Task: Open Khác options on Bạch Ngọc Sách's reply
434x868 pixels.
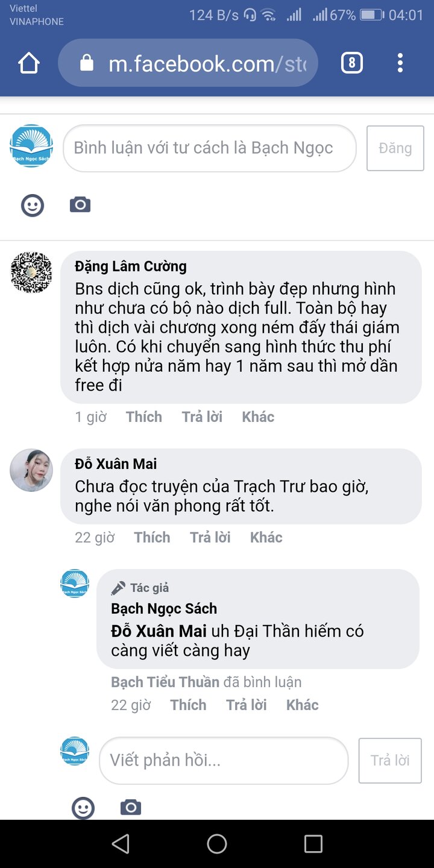Action: [302, 704]
